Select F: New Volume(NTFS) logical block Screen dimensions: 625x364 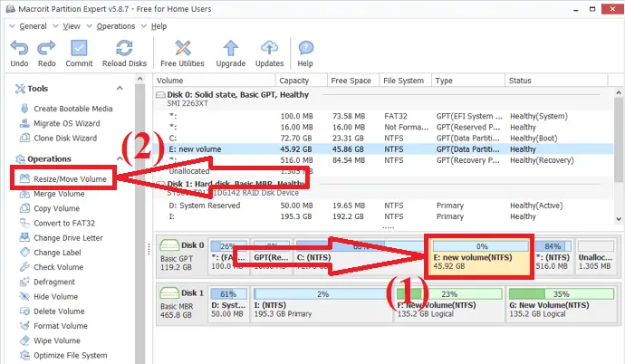(449, 304)
